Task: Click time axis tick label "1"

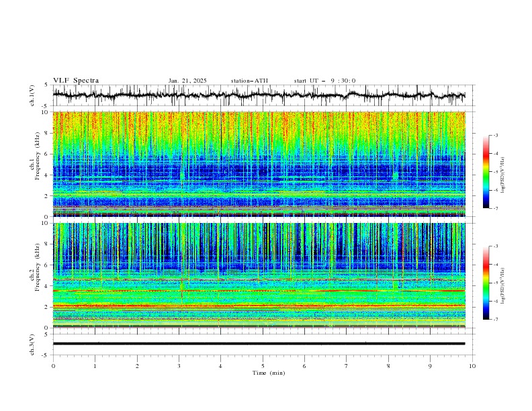Action: pos(95,366)
